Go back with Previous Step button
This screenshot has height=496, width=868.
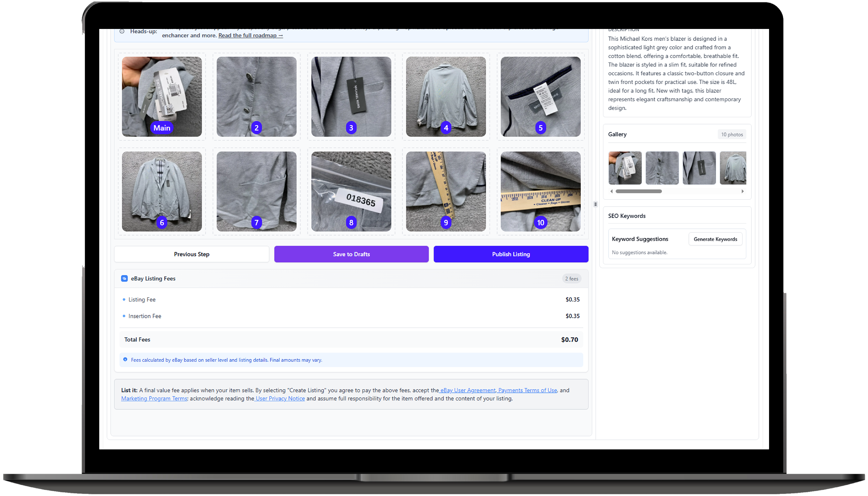coord(191,254)
